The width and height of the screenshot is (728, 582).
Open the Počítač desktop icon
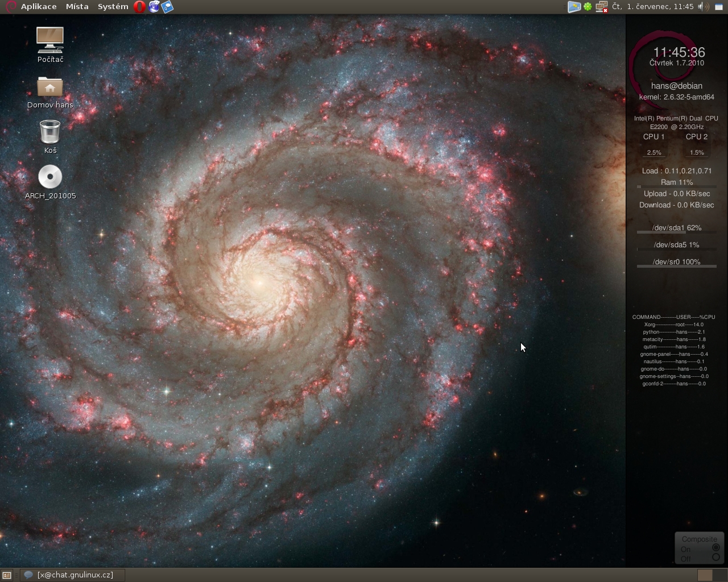(50, 41)
